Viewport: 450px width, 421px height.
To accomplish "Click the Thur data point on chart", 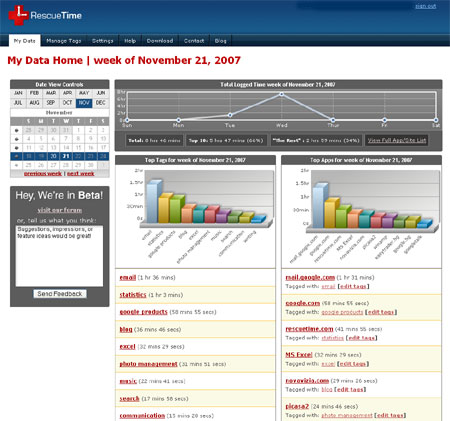I will [333, 120].
